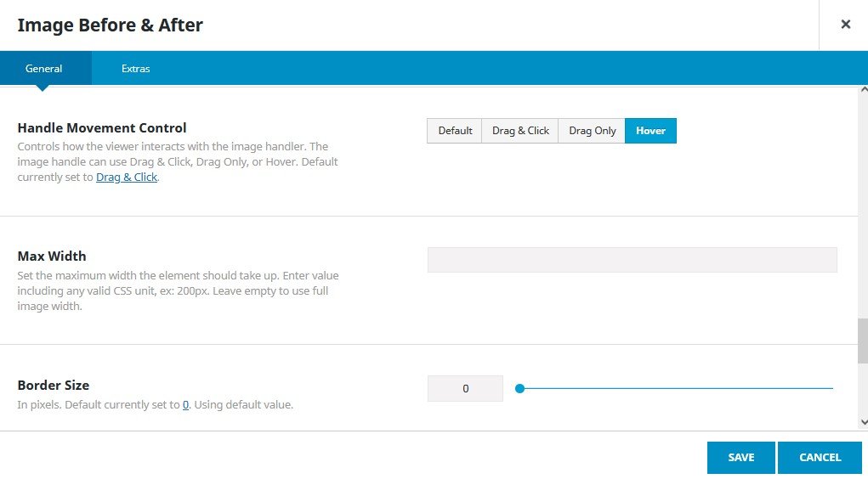Select Default handle movement option
Screen dimensions: 868x479
[x=455, y=131]
